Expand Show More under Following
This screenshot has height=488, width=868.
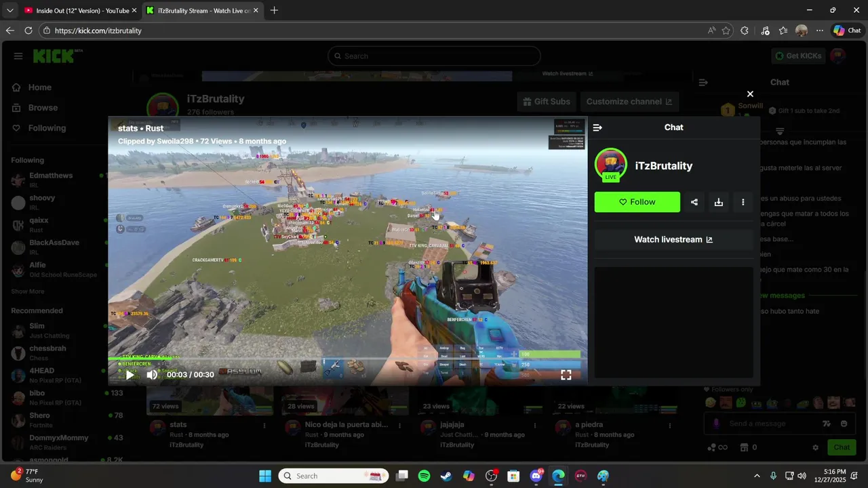(x=28, y=291)
